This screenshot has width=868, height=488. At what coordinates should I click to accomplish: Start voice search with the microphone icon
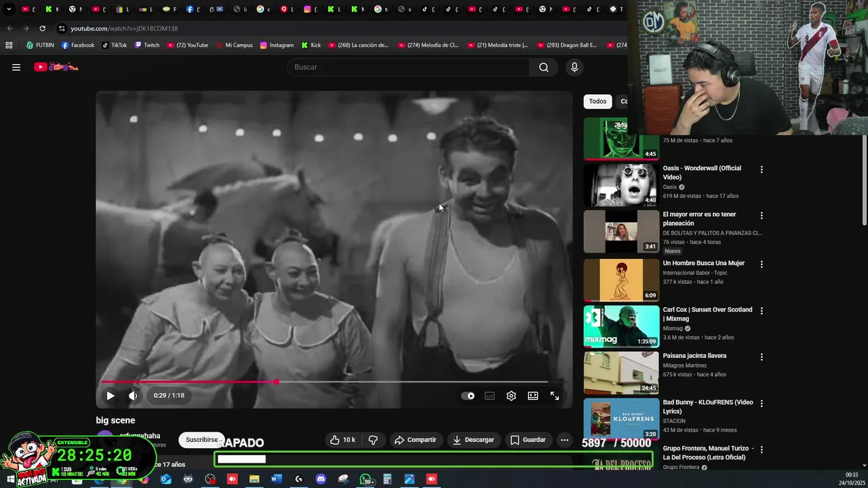point(574,67)
